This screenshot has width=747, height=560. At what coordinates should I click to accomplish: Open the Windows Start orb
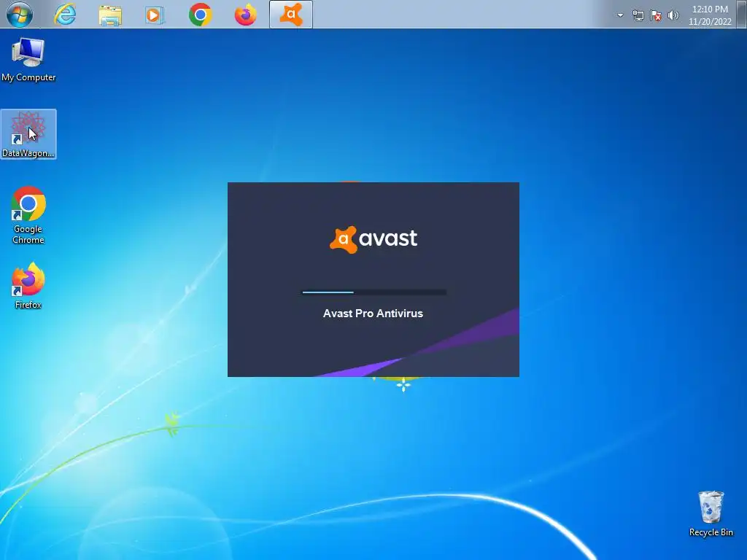[20, 15]
